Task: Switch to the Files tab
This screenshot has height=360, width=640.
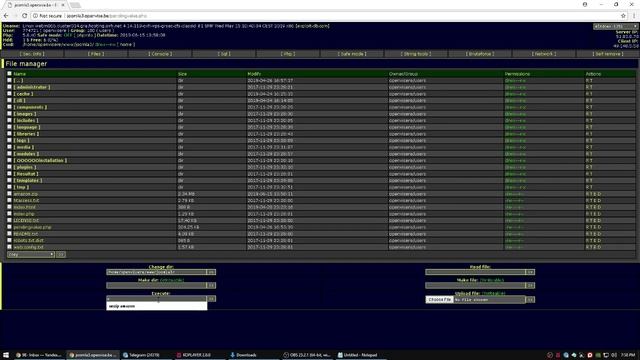Action: pos(96,54)
